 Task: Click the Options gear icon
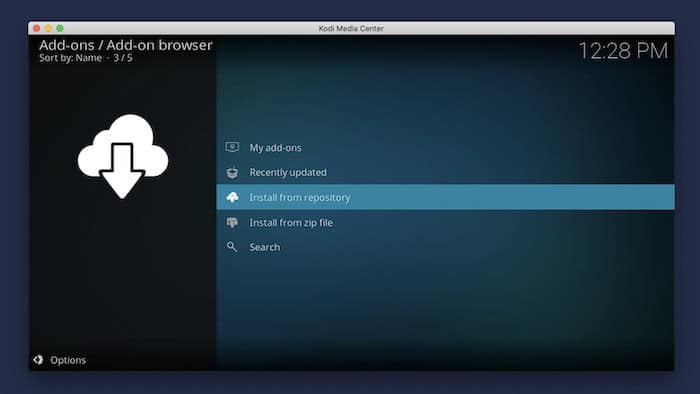coord(38,360)
